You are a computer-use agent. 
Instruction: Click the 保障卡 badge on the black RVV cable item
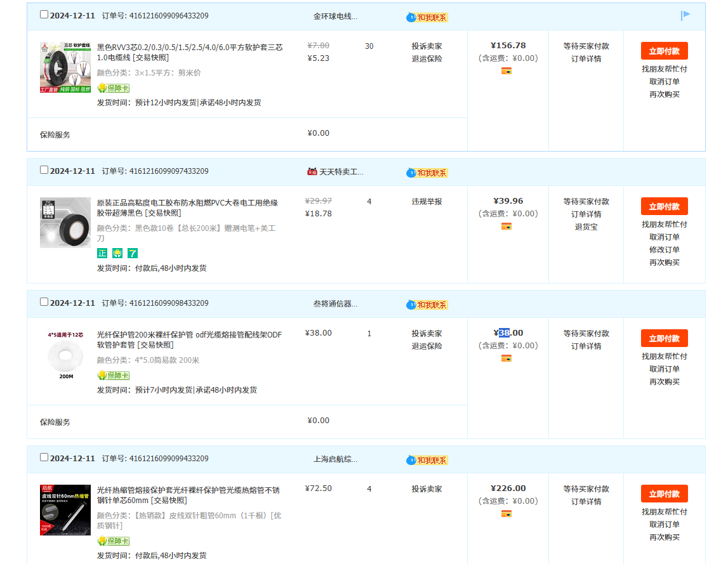[x=113, y=88]
